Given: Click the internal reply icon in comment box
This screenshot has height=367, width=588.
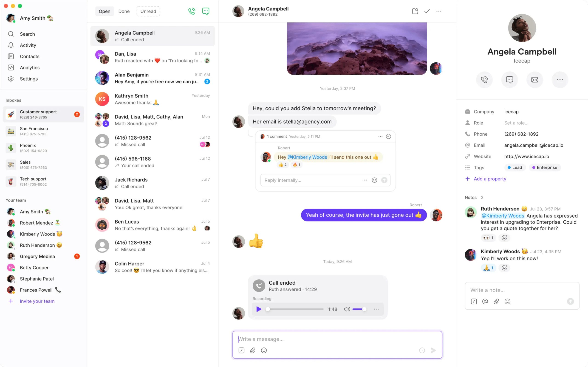Looking at the screenshot, I should point(385,180).
